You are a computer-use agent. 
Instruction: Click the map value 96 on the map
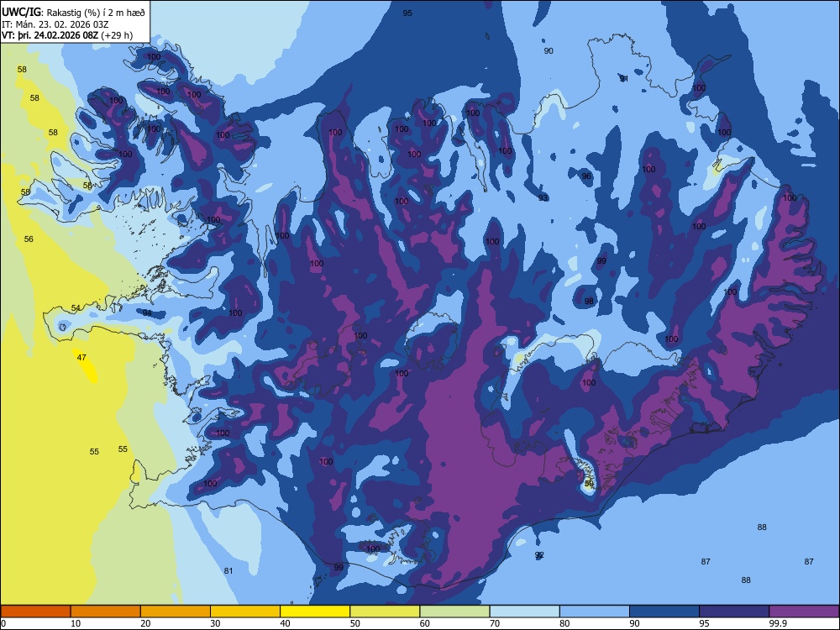pyautogui.click(x=586, y=176)
